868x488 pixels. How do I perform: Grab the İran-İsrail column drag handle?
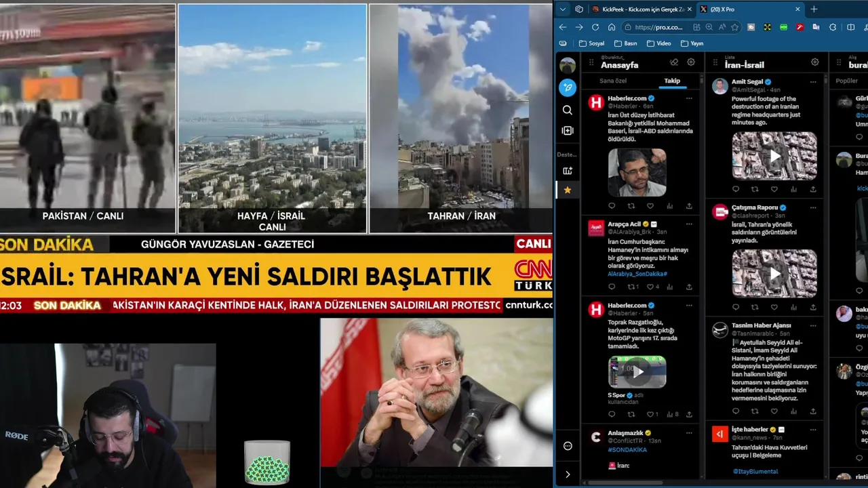pyautogui.click(x=715, y=62)
